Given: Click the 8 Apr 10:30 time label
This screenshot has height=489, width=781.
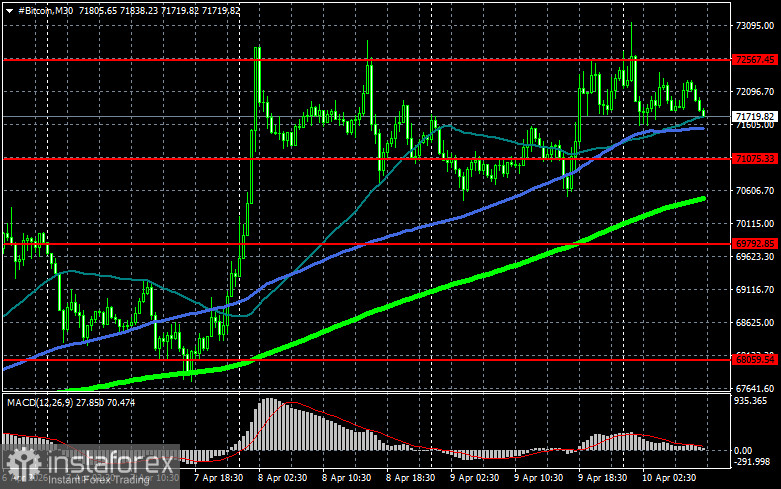Looking at the screenshot, I should pyautogui.click(x=346, y=478).
